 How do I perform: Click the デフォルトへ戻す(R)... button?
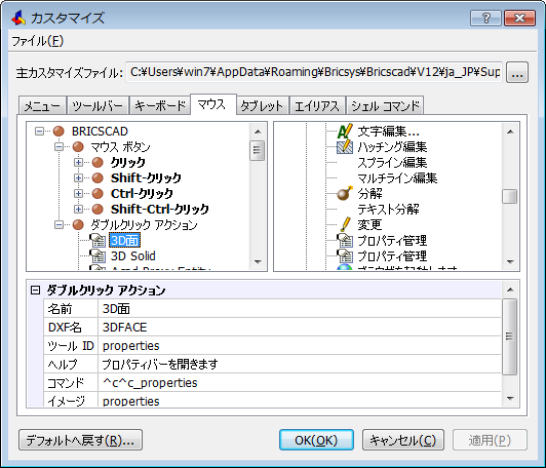coord(80,440)
